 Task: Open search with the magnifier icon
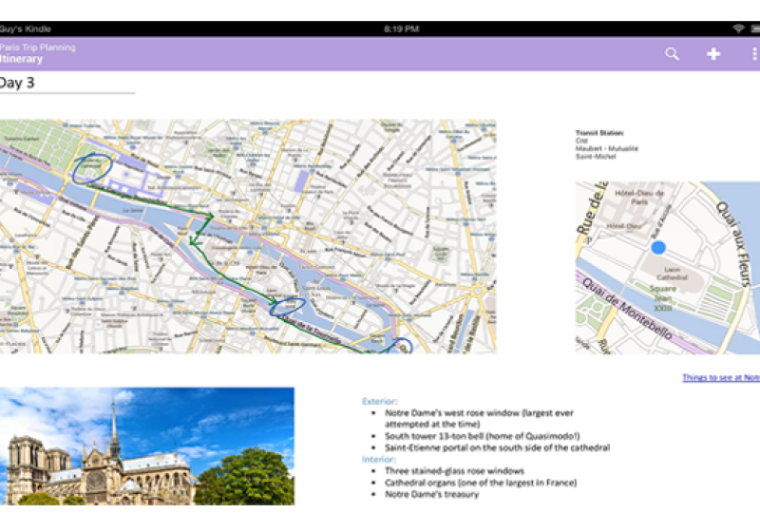672,54
